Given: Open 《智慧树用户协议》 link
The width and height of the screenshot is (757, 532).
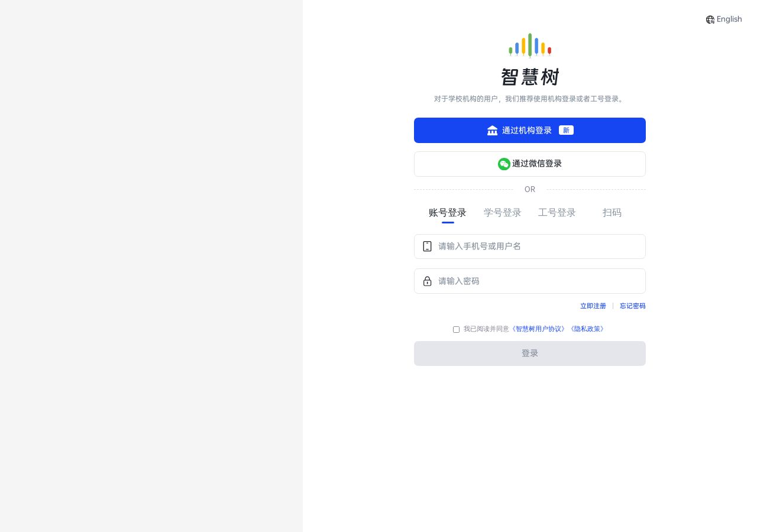Looking at the screenshot, I should pos(539,329).
